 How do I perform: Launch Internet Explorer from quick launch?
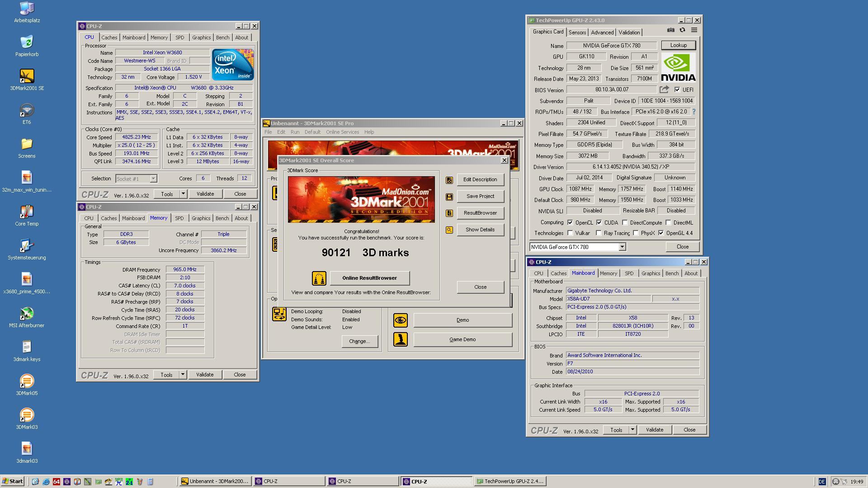coord(46,482)
